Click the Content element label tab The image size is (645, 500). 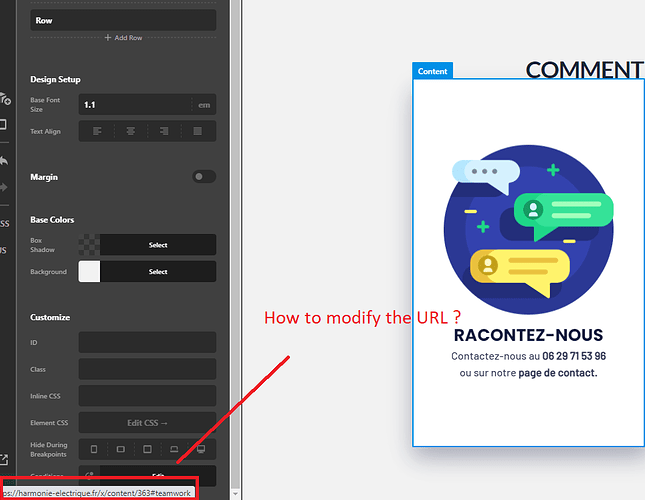point(432,71)
